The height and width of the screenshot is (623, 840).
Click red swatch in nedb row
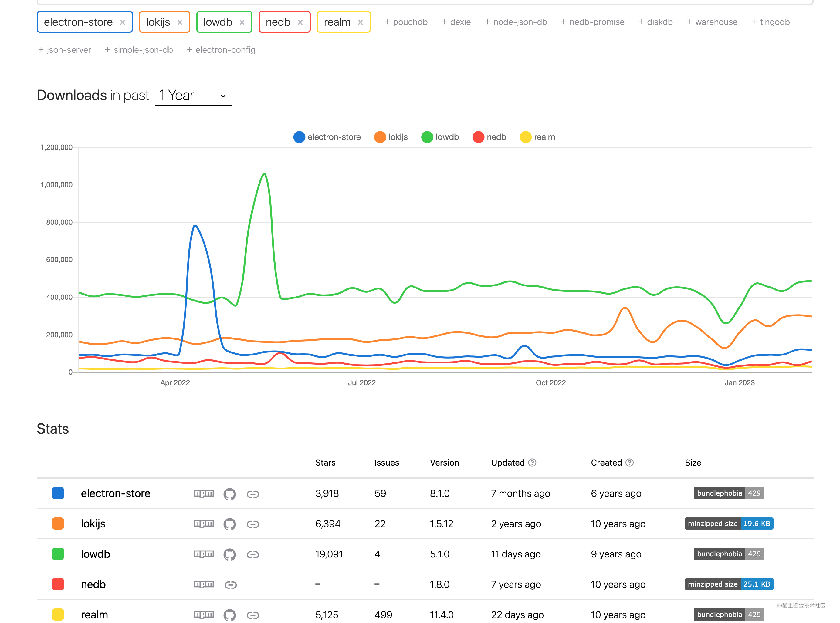[58, 584]
